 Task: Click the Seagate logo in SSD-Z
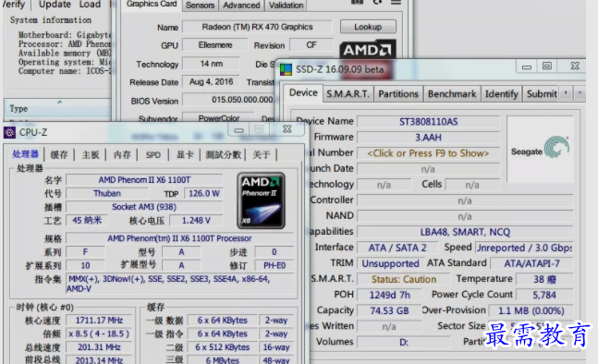[540, 149]
